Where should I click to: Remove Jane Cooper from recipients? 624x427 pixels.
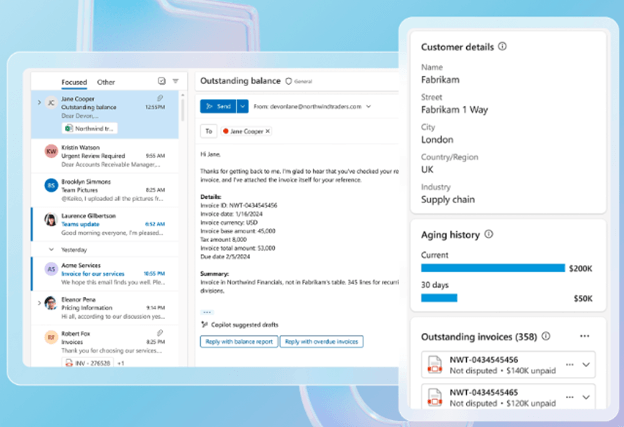pos(267,131)
